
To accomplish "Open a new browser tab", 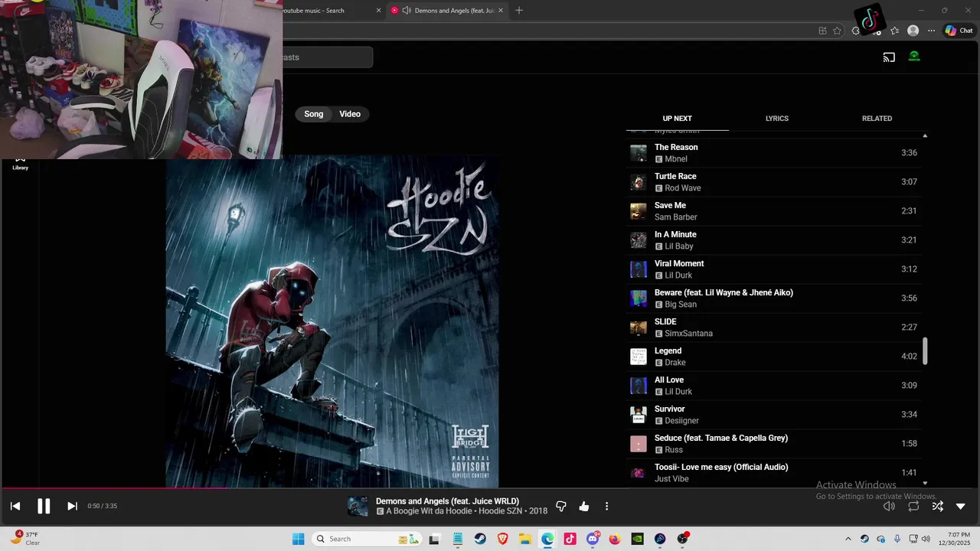I will (x=519, y=10).
